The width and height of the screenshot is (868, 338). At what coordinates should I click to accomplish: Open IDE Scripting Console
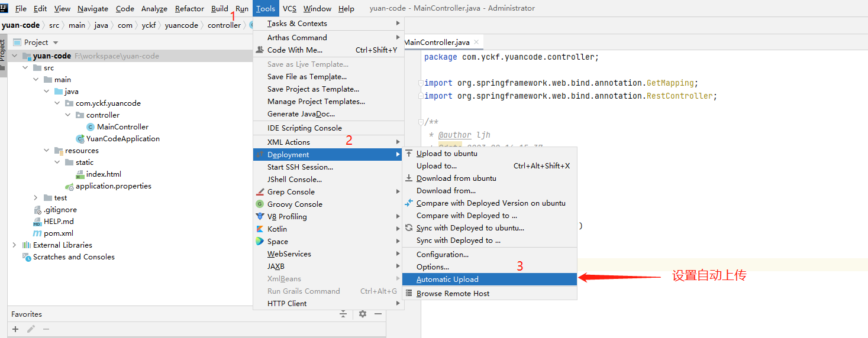coord(328,128)
